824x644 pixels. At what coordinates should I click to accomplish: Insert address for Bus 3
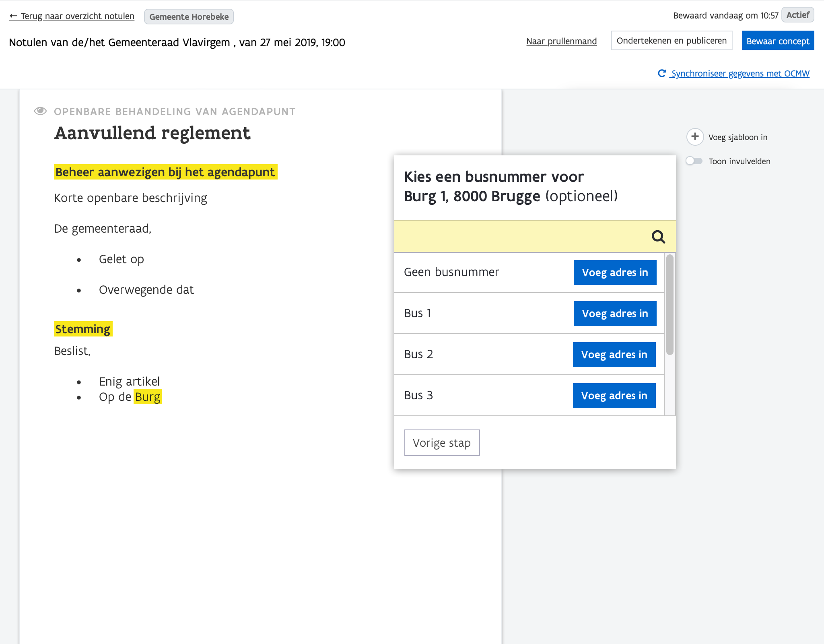(614, 396)
